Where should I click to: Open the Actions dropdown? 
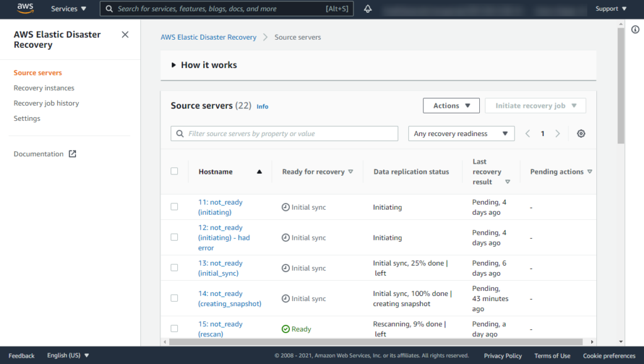tap(451, 105)
